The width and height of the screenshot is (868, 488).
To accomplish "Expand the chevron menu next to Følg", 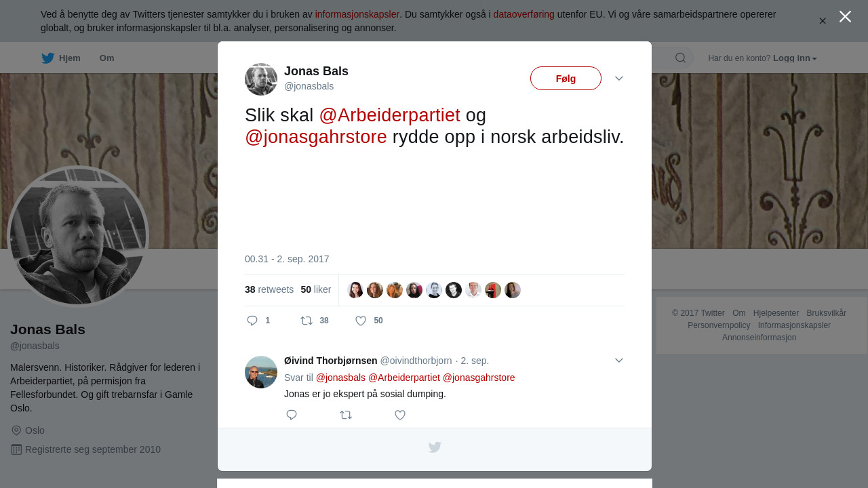I will [x=619, y=79].
